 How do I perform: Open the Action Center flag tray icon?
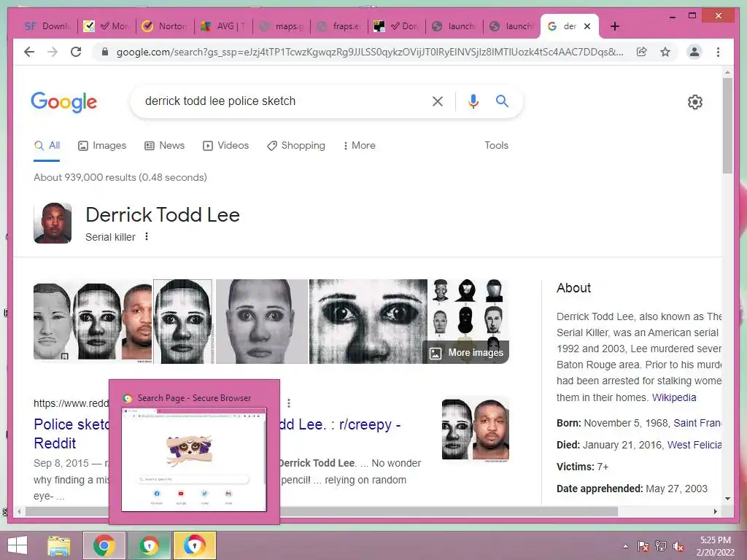pyautogui.click(x=643, y=546)
